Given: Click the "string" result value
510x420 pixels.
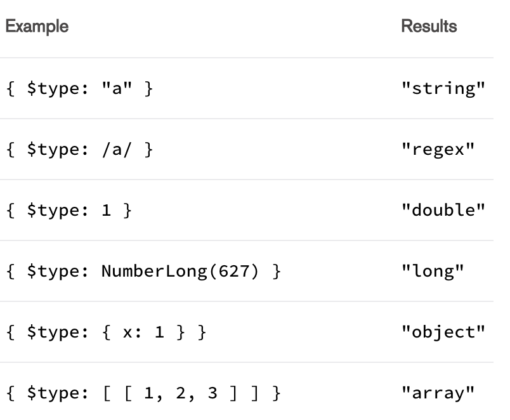Looking at the screenshot, I should click(443, 88).
